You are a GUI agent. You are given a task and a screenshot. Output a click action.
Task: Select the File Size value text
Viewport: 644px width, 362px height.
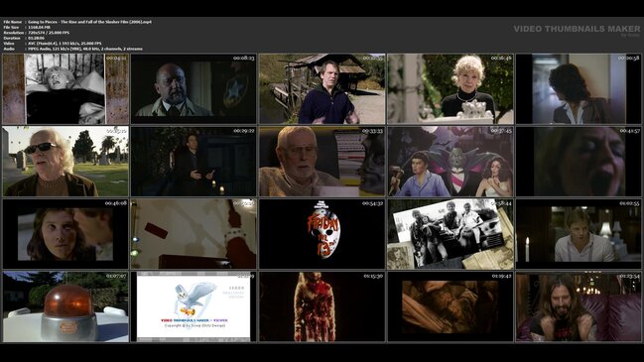[39, 27]
